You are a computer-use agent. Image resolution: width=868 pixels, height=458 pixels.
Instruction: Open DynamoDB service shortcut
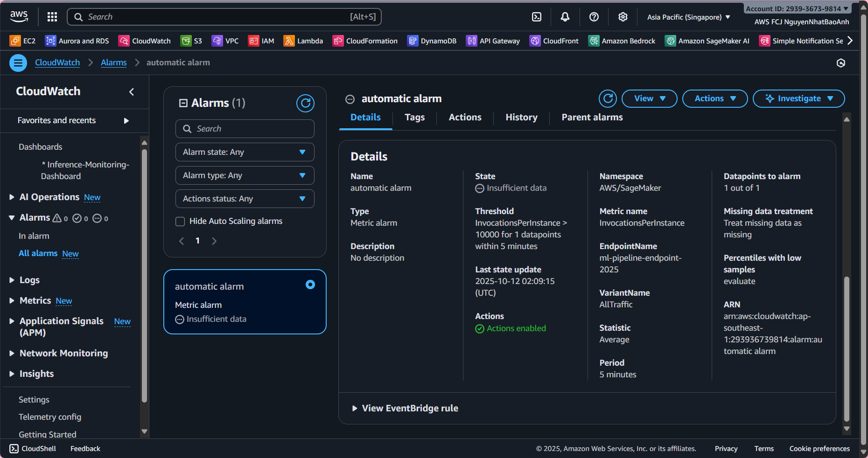[x=432, y=41]
